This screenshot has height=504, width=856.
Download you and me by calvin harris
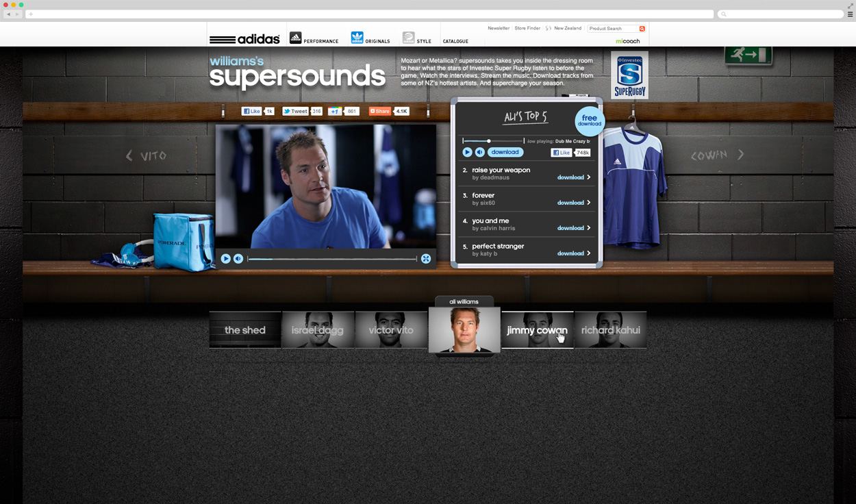click(x=570, y=228)
